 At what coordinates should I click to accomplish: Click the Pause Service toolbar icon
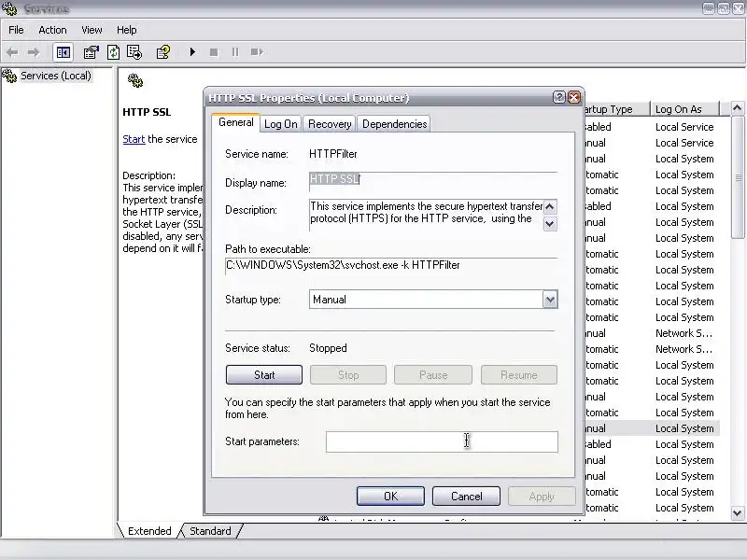(235, 52)
